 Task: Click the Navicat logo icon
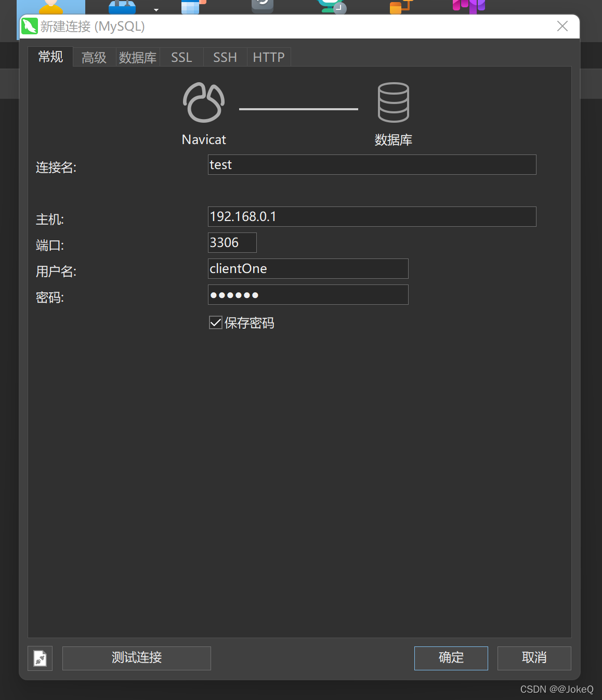point(204,102)
